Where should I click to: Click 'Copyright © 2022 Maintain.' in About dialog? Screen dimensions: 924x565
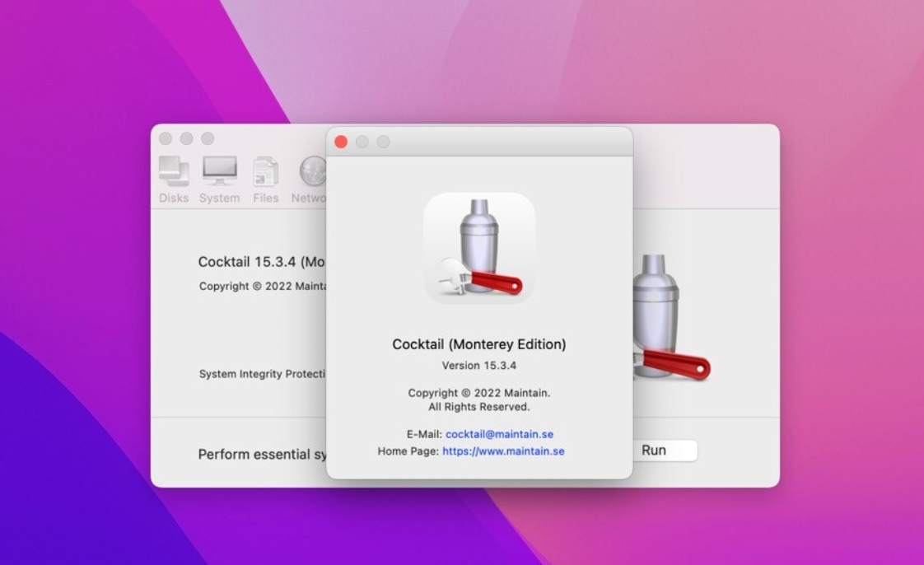pyautogui.click(x=479, y=393)
